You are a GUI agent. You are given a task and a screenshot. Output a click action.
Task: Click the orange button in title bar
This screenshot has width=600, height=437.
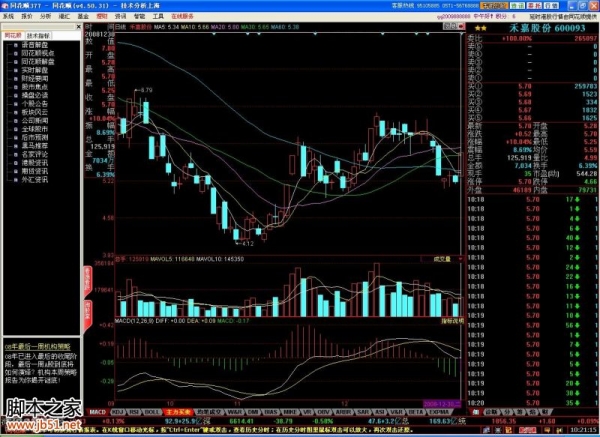[494, 6]
